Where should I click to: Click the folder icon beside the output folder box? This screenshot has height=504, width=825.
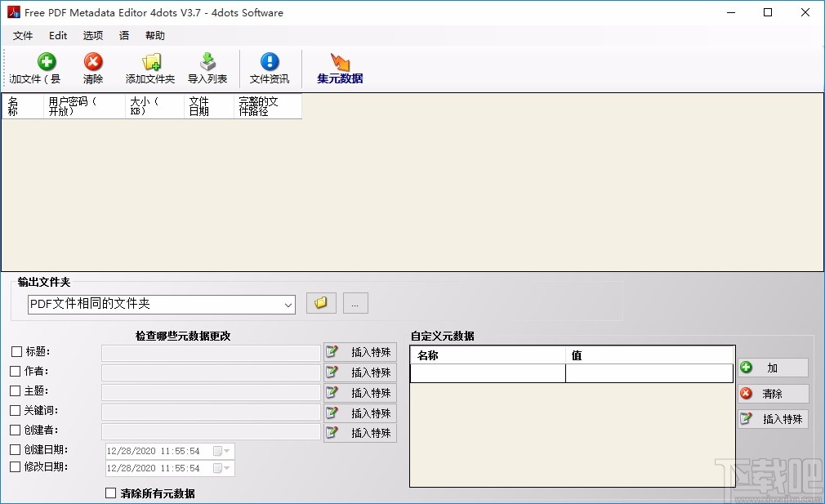320,302
